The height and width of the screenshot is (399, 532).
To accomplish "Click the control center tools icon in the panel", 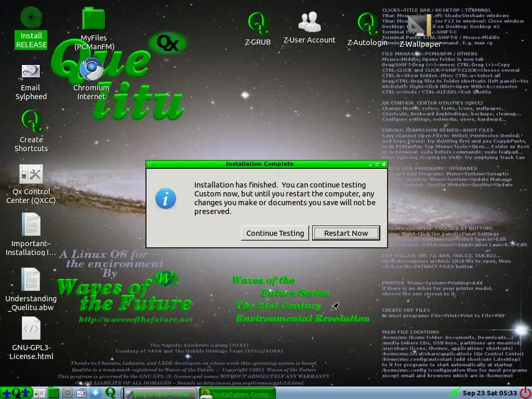I will [x=38, y=393].
